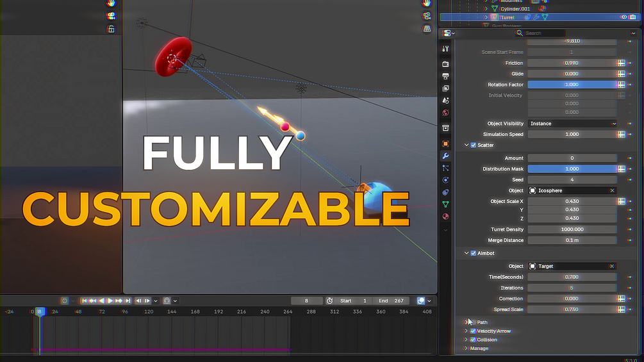Open the View Layer properties tab
The image size is (644, 362).
445,88
